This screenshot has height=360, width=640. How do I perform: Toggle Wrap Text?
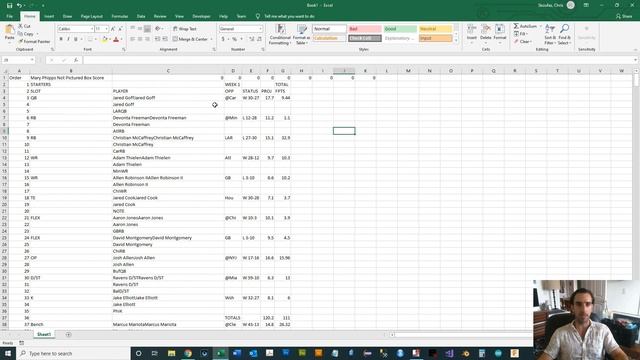coord(184,29)
